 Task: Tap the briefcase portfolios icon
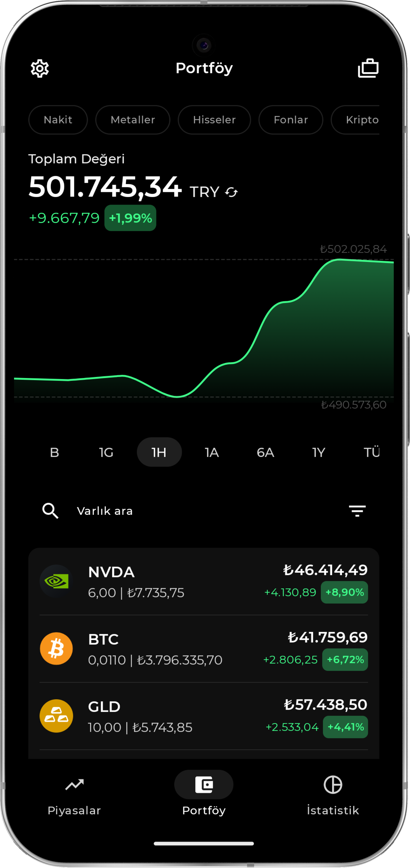pos(368,68)
